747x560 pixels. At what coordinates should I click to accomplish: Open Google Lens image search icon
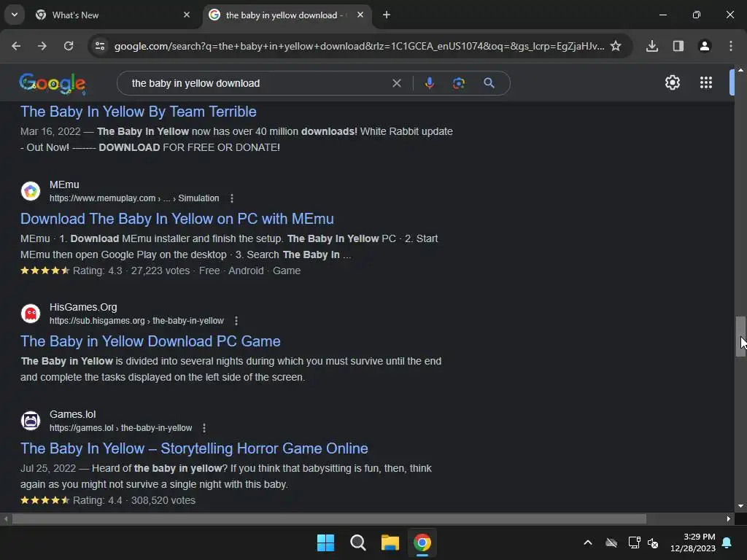tap(459, 83)
